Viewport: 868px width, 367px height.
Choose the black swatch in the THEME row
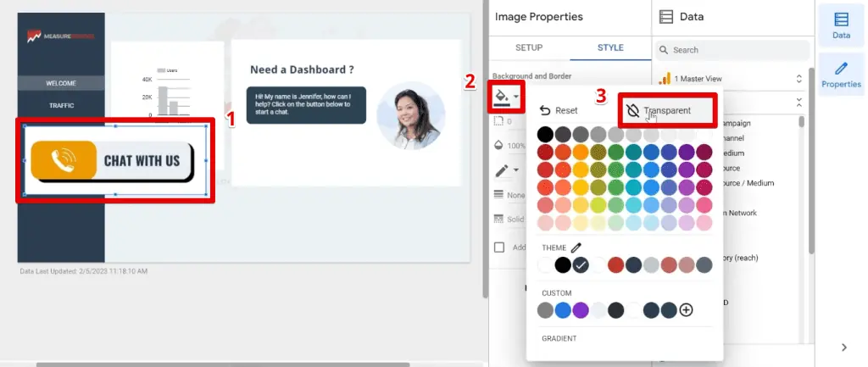(x=563, y=265)
